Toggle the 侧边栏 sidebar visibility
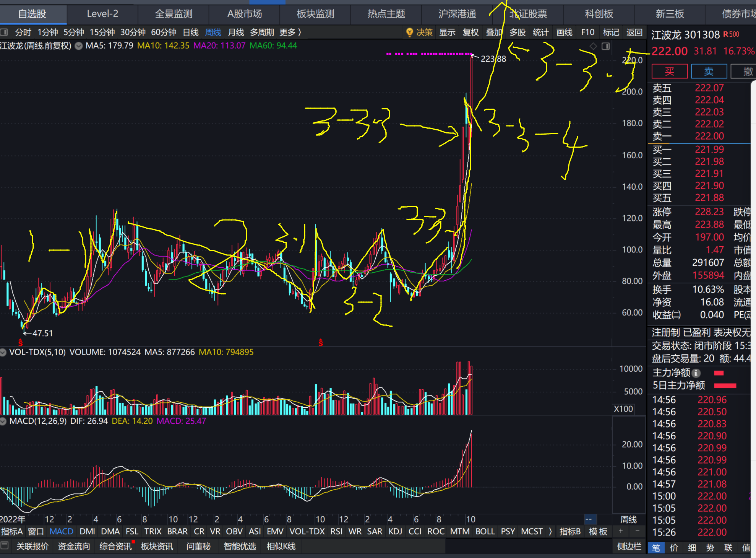The height and width of the screenshot is (558, 756). point(629,546)
